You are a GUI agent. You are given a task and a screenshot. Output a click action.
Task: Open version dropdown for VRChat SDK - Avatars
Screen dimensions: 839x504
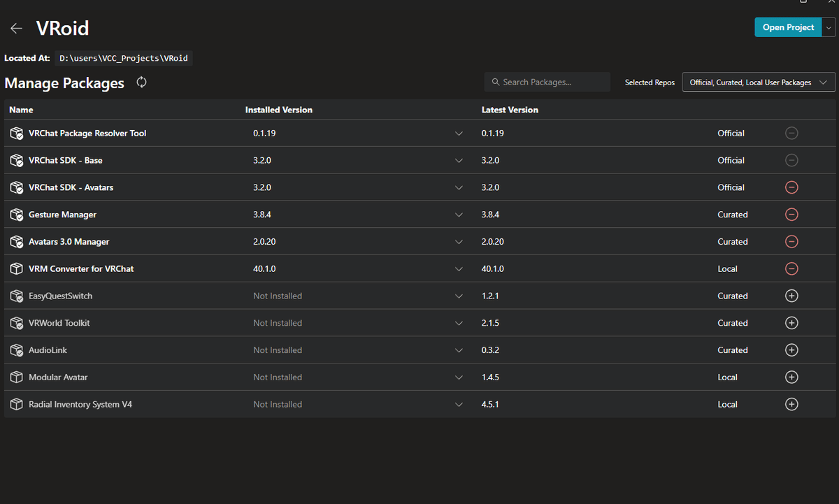pos(459,187)
